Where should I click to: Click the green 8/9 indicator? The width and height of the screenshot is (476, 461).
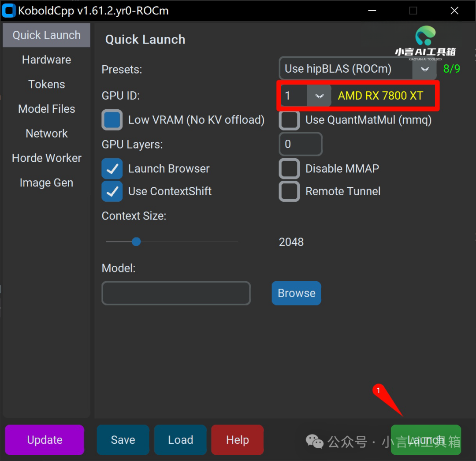click(x=451, y=69)
